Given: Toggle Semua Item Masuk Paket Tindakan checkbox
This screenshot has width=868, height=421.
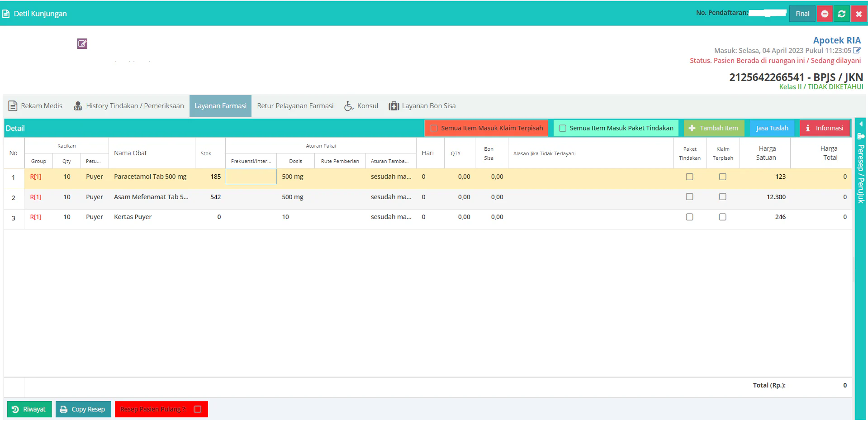Looking at the screenshot, I should click(x=563, y=128).
